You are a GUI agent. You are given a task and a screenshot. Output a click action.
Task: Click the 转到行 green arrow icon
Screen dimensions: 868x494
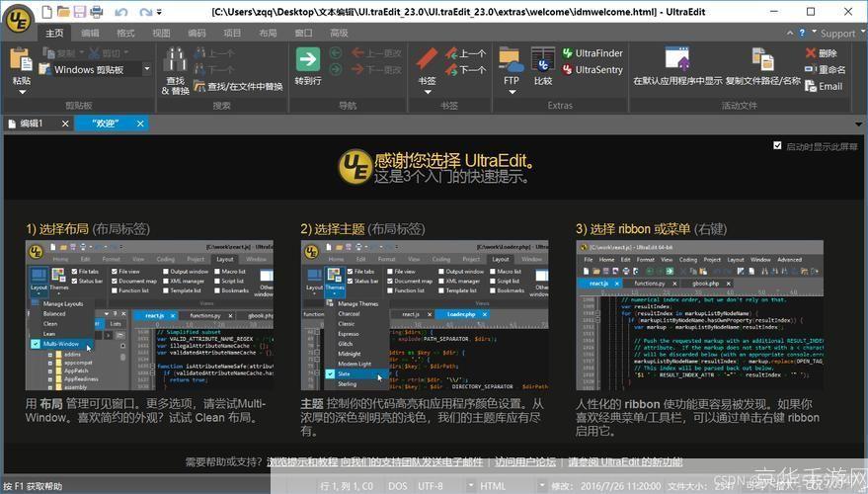point(308,59)
